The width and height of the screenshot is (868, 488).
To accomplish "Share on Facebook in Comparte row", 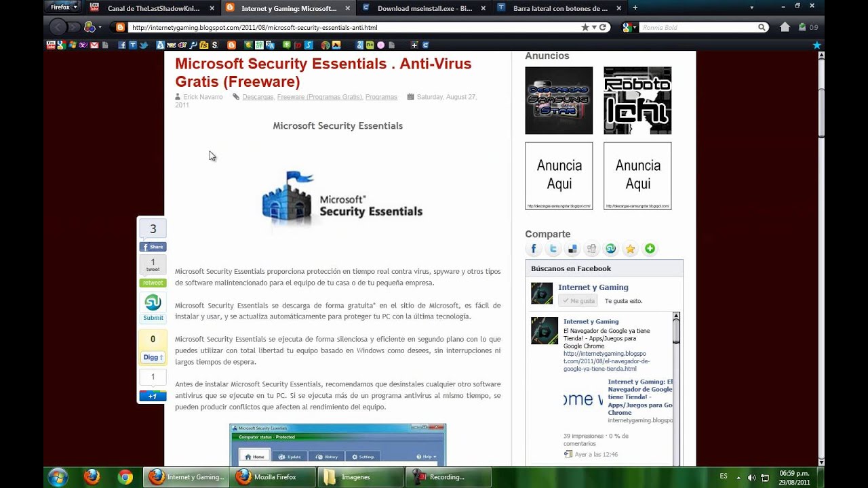I will [x=534, y=249].
